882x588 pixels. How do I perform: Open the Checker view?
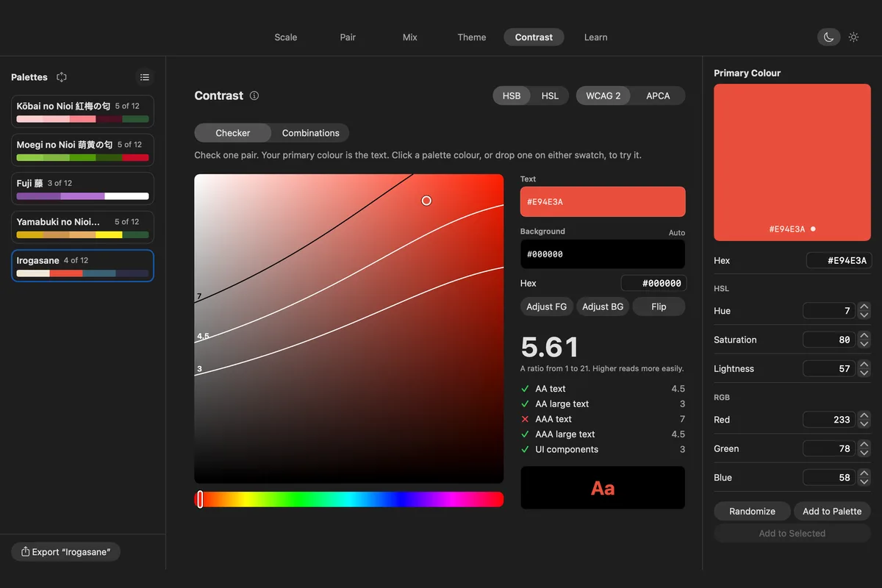click(233, 133)
